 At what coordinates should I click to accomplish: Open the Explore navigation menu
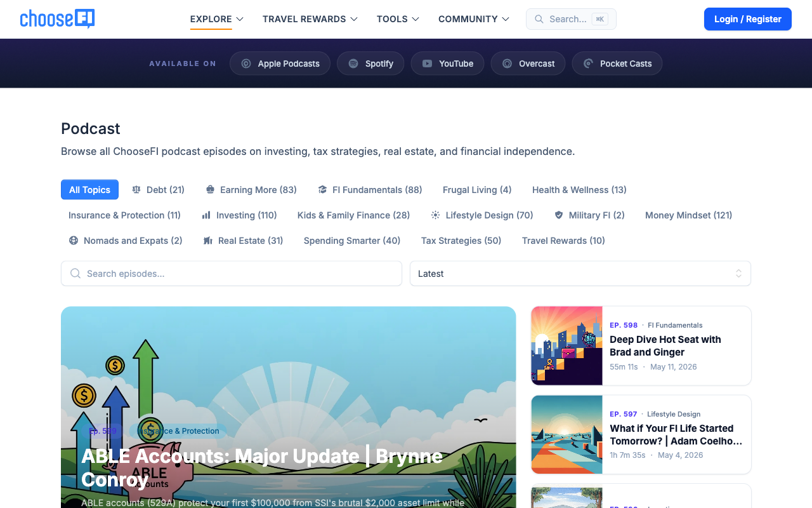pyautogui.click(x=217, y=19)
